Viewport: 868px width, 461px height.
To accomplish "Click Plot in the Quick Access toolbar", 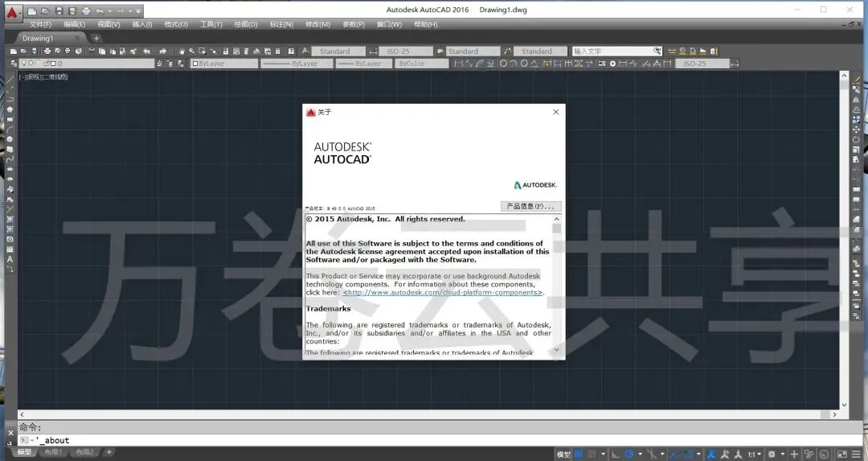I will click(86, 11).
